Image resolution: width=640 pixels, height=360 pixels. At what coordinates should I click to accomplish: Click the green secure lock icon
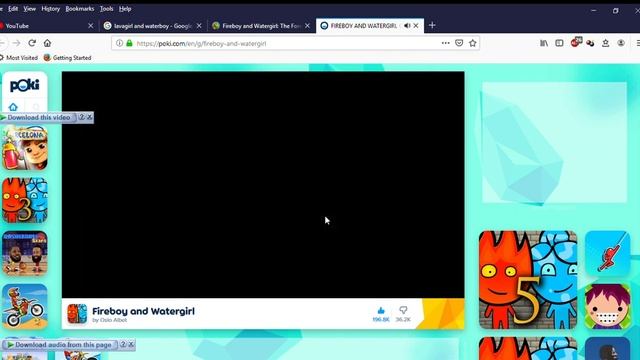129,43
